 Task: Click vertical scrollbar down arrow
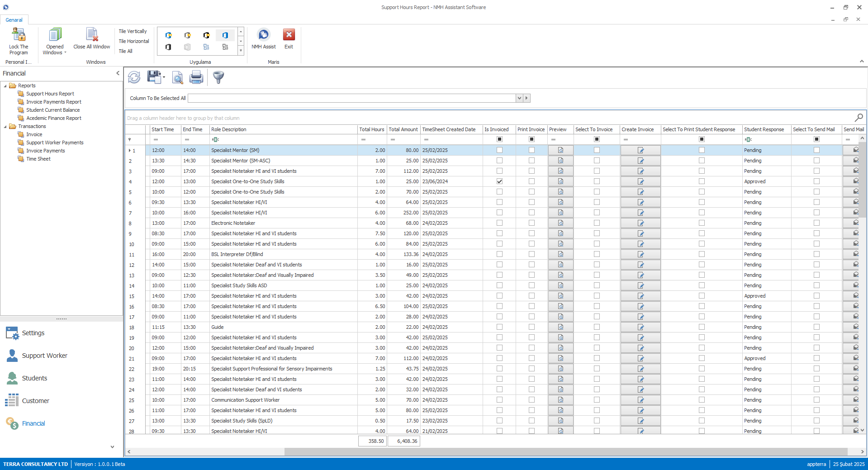click(862, 430)
